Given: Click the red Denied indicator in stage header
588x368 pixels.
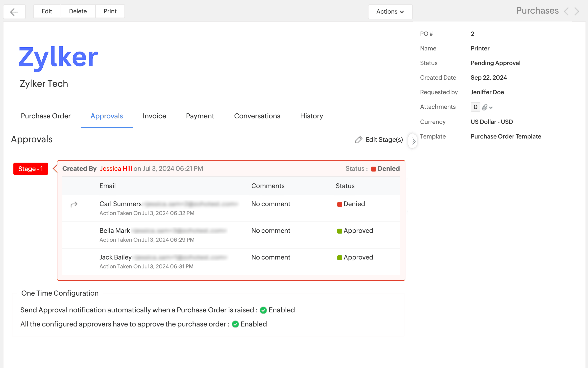Looking at the screenshot, I should pos(374,169).
